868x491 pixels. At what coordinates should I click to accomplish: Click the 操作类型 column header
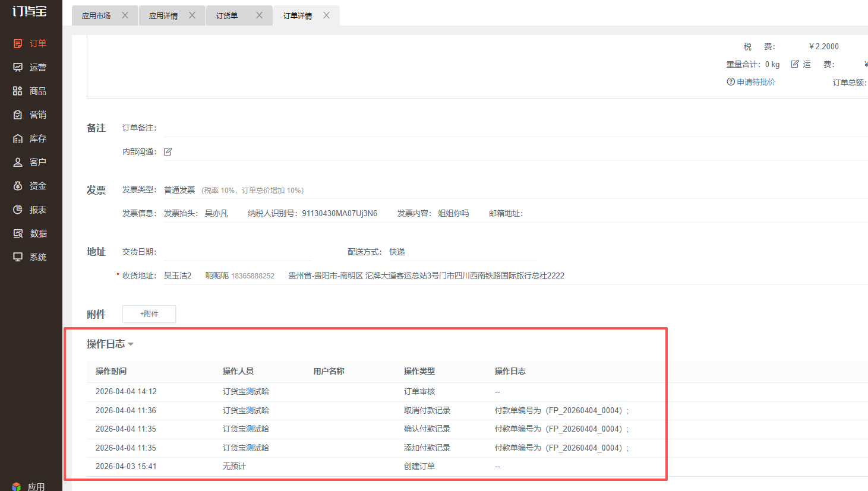(419, 371)
